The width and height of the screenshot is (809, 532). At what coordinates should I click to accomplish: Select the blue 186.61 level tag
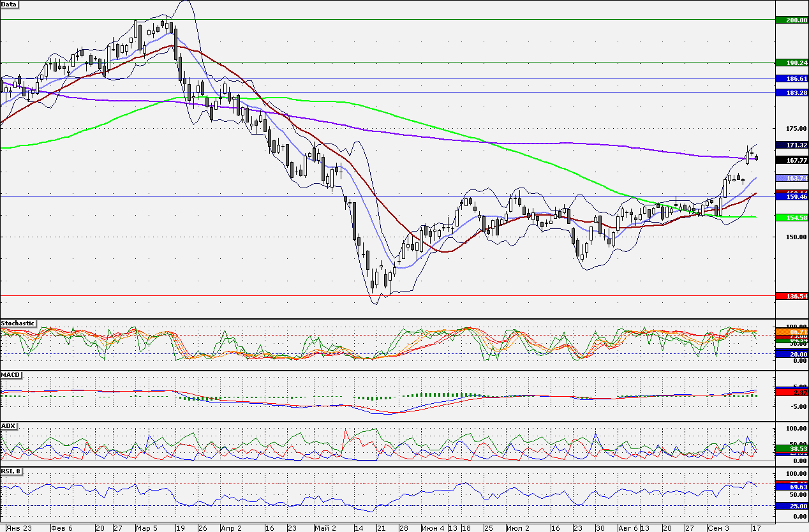[792, 78]
